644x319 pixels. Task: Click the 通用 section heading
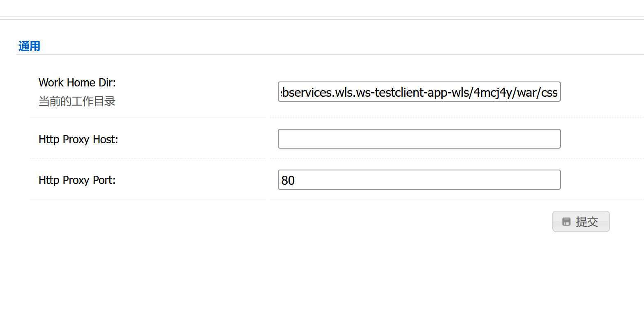point(29,46)
